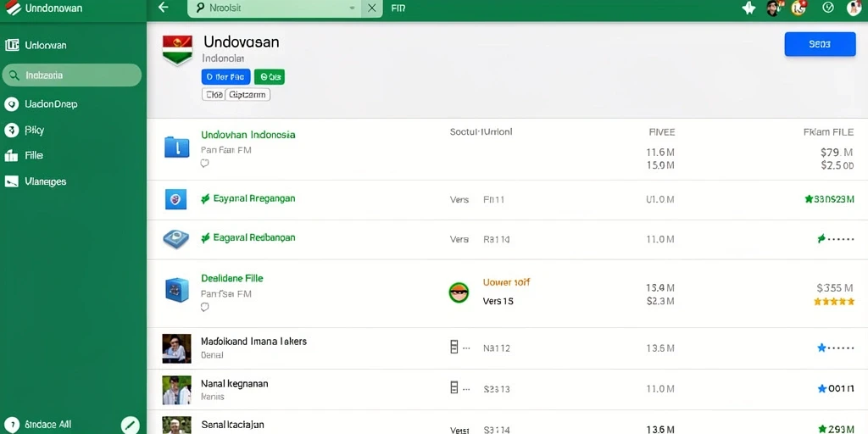868x434 pixels.
Task: Clear the search field with X
Action: [x=372, y=8]
